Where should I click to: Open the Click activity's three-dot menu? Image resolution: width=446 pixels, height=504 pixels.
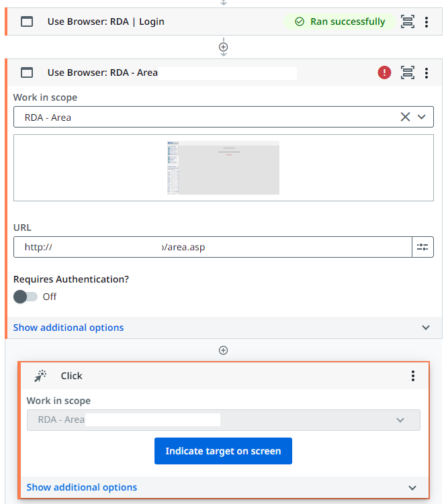[x=413, y=376]
